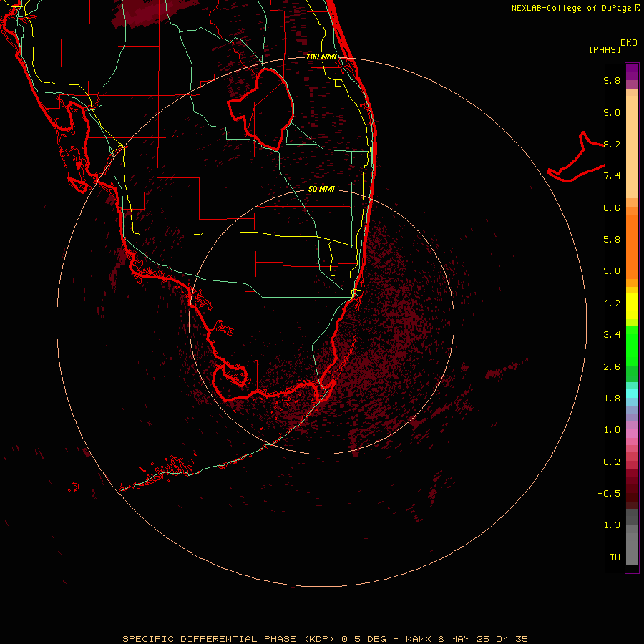644x644 pixels.
Task: Click the 8.2 color scale label
Action: [612, 144]
